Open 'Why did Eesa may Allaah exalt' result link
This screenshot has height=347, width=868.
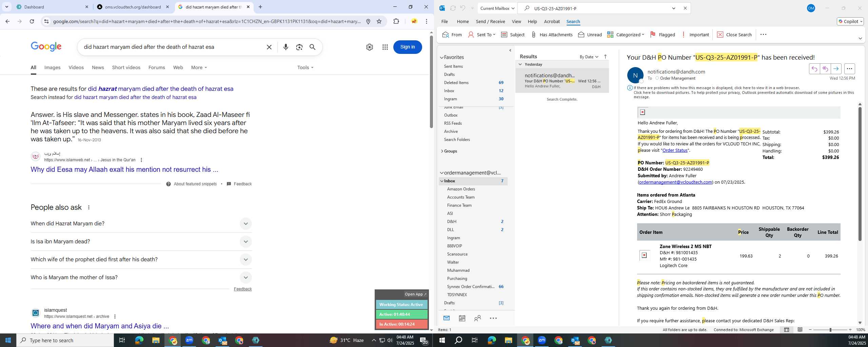[x=124, y=169]
